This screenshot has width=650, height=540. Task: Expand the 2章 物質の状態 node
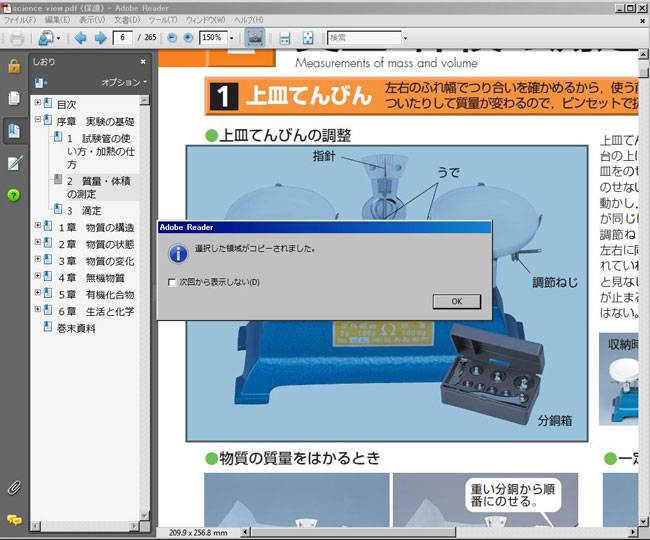[x=38, y=242]
